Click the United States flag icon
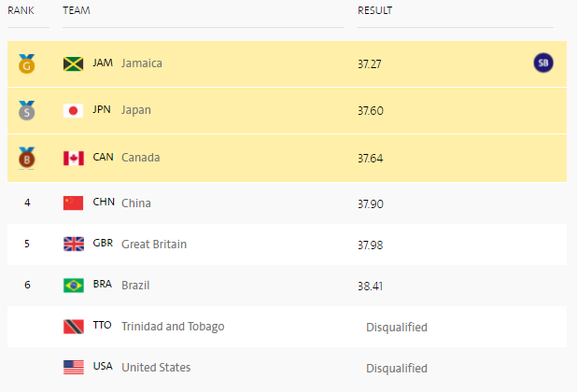This screenshot has width=577, height=392. [x=73, y=368]
